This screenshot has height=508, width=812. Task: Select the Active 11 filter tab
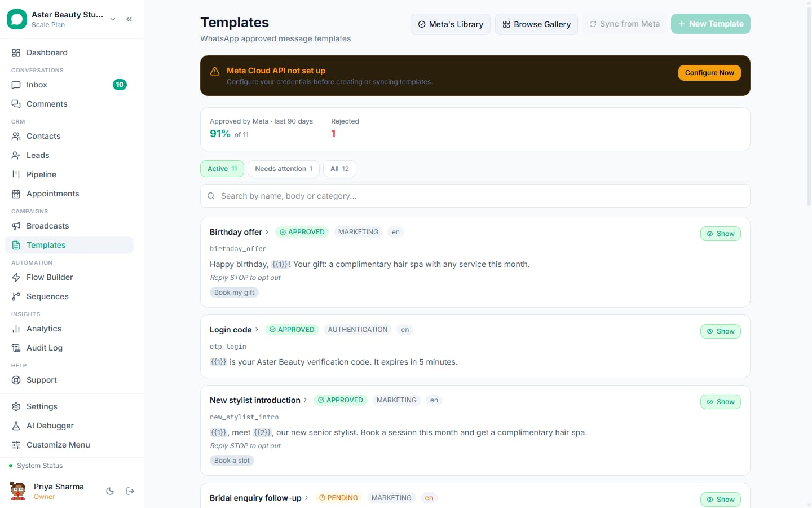[222, 169]
